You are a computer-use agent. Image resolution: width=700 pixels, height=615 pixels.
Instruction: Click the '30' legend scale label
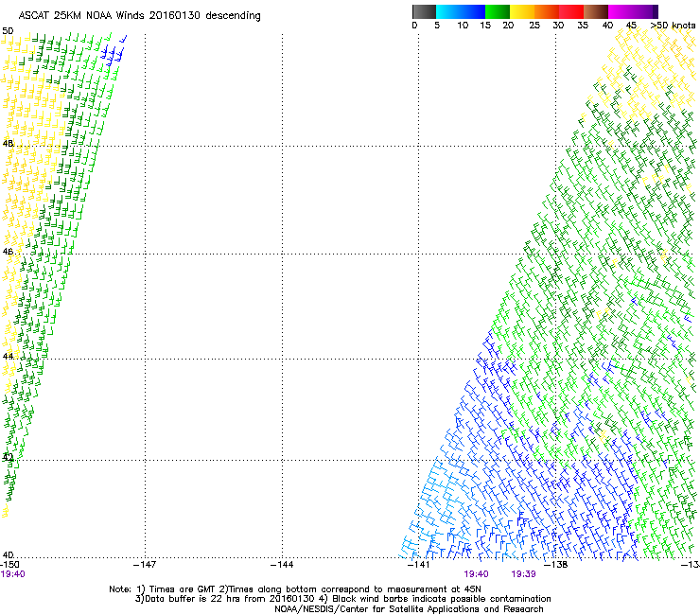click(x=558, y=26)
